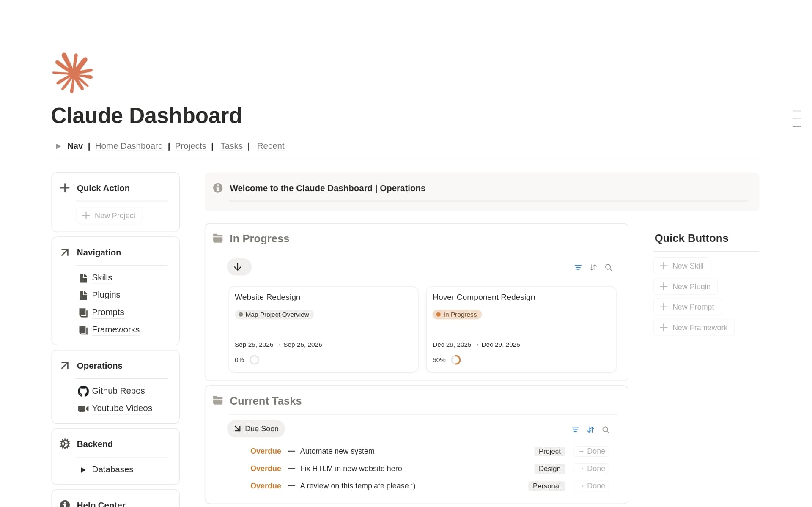Viewport: 812px width, 507px height.
Task: Click Sep 25, 2026 date on Website Redesign
Action: pos(278,345)
